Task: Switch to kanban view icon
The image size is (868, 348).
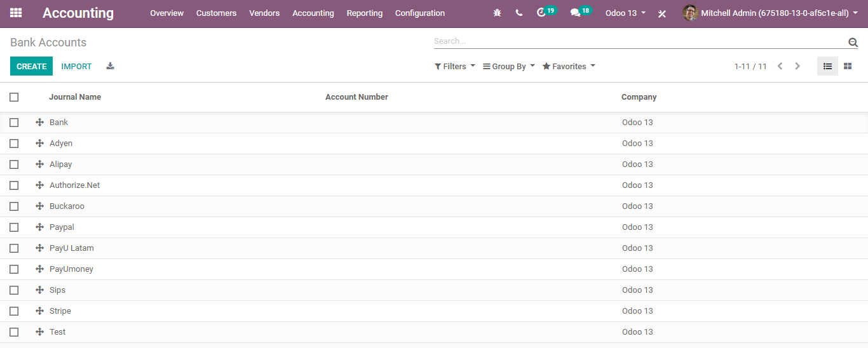Action: pyautogui.click(x=848, y=66)
